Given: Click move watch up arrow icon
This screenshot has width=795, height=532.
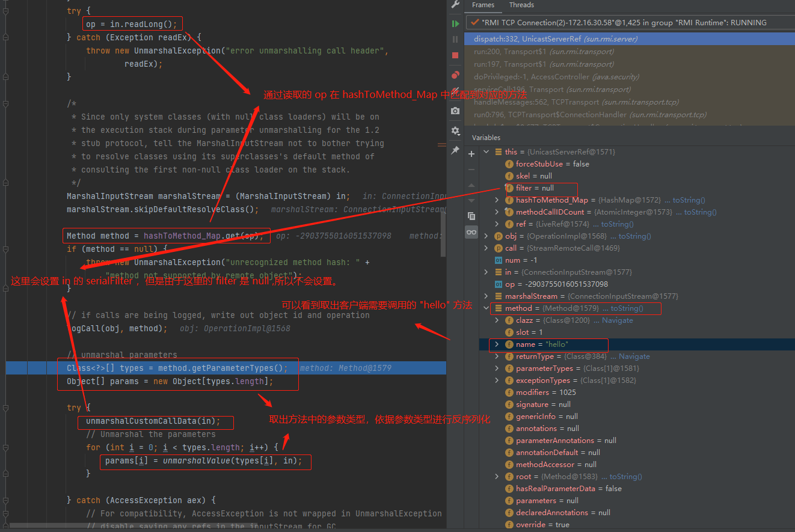Looking at the screenshot, I should coord(471,185).
